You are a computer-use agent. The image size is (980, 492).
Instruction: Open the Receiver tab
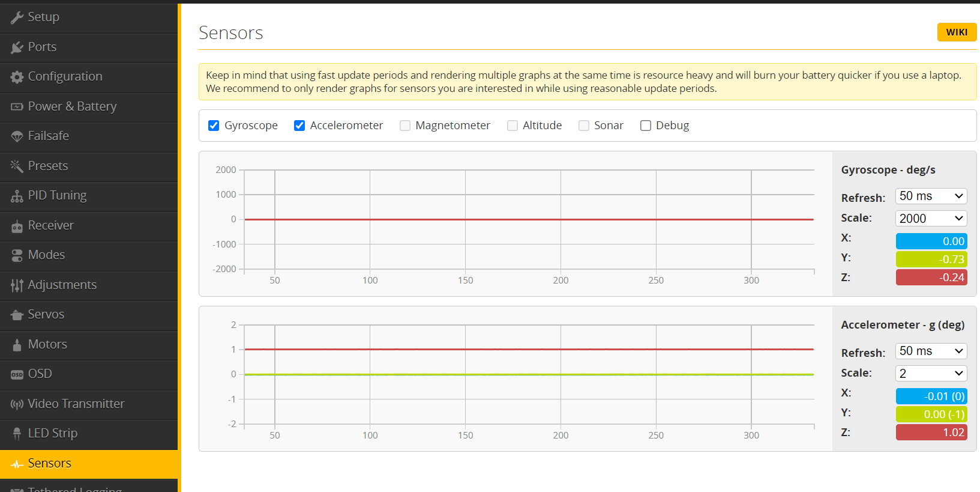pos(50,225)
